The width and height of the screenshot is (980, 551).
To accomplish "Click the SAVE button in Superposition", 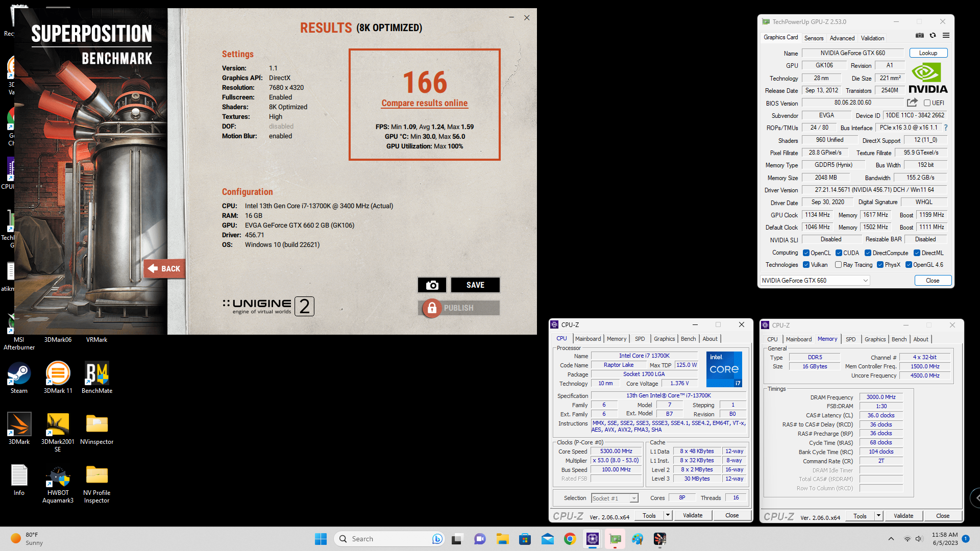I will pyautogui.click(x=475, y=285).
